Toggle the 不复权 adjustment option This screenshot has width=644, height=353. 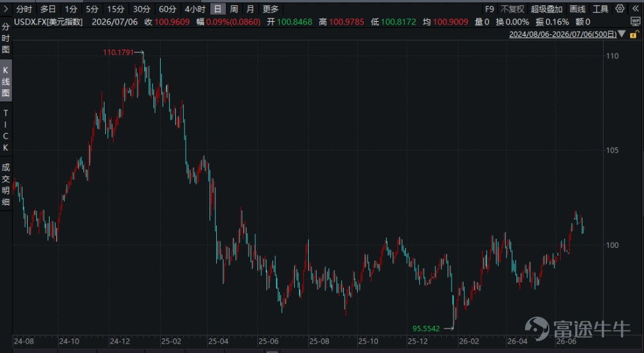tap(512, 9)
